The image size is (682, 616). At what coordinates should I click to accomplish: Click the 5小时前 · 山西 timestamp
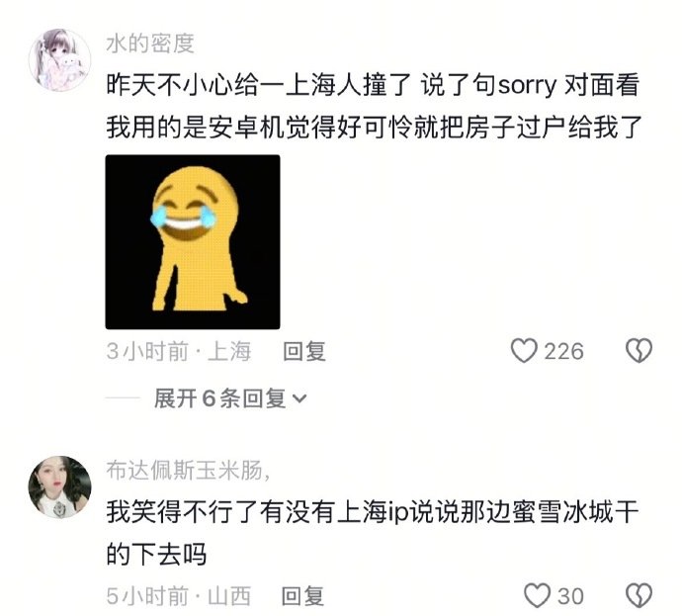click(179, 596)
